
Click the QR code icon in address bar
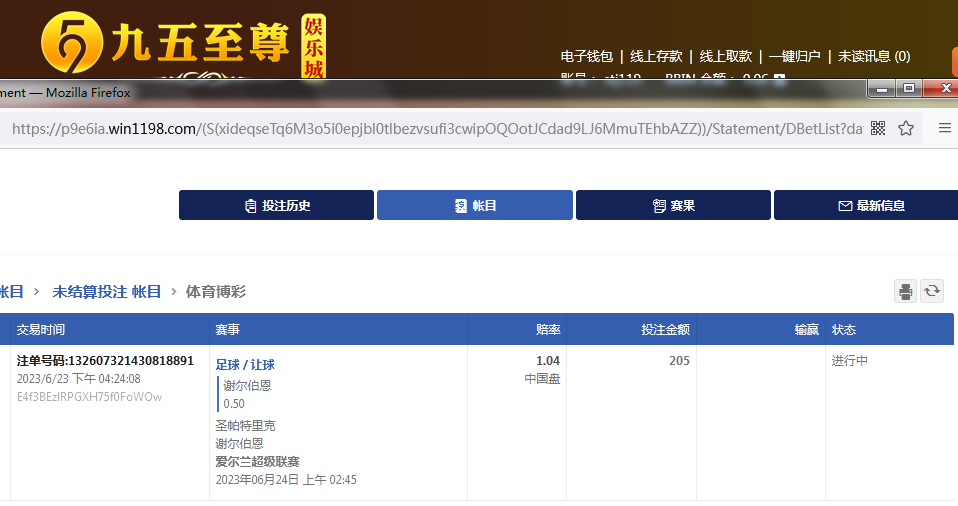click(878, 128)
